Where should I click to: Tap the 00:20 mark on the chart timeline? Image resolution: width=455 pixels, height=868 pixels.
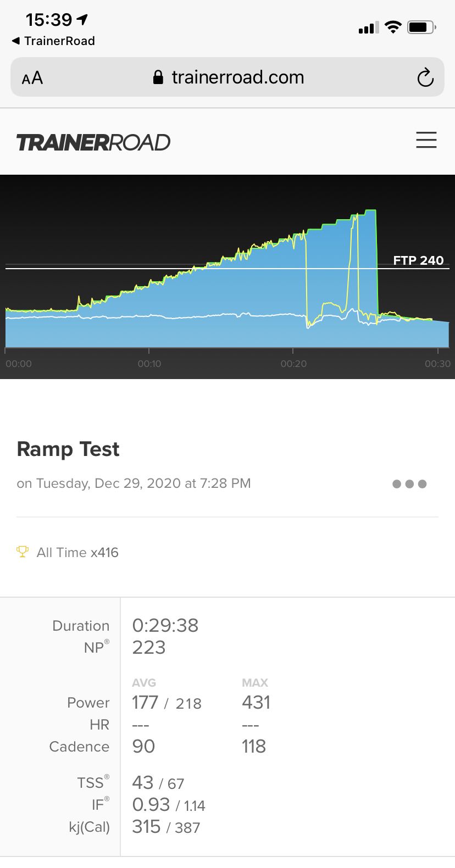(x=293, y=364)
